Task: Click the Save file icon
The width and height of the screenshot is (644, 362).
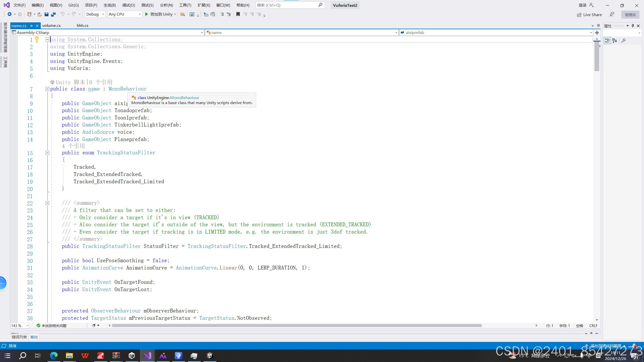Action: tap(46, 14)
